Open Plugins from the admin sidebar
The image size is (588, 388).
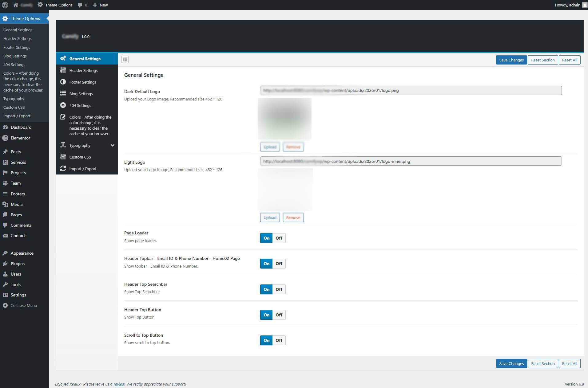(18, 264)
